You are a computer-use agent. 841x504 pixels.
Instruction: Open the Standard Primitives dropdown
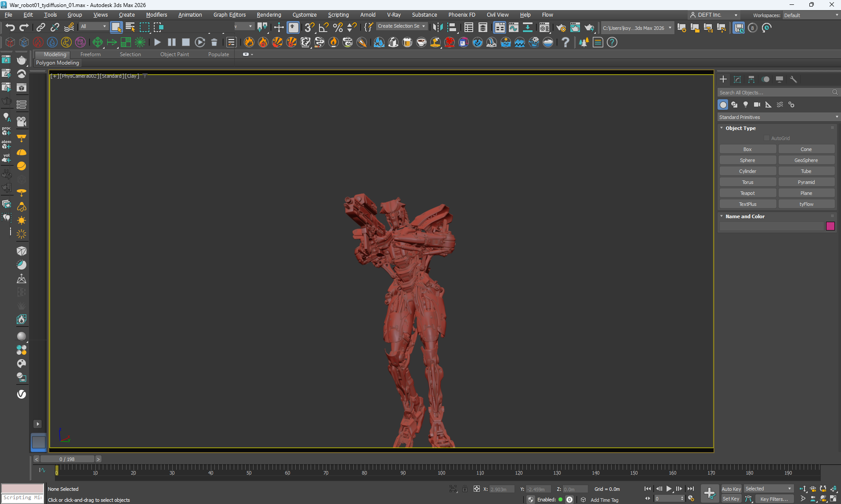(778, 117)
